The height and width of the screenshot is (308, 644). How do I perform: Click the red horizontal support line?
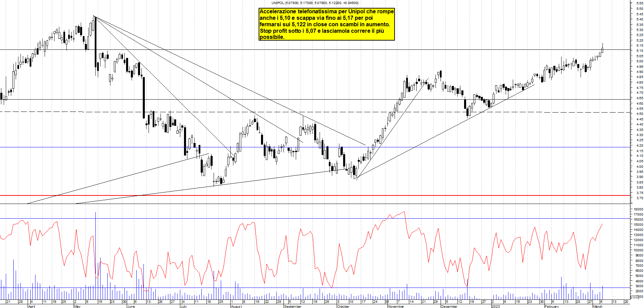coord(315,195)
